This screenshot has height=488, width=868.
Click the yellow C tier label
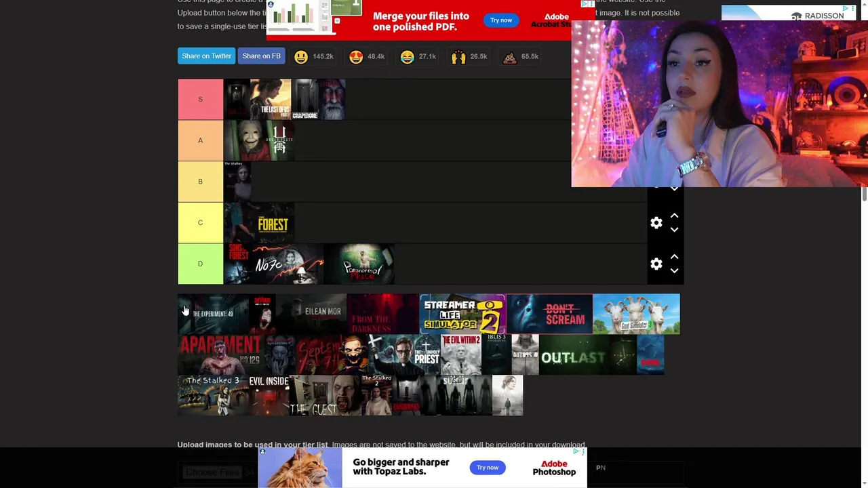coord(200,222)
